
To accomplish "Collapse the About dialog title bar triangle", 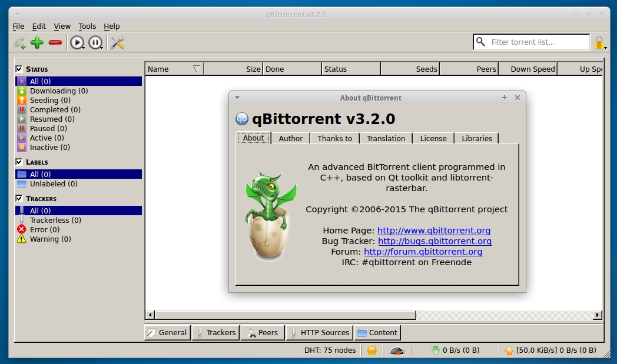I will click(x=237, y=98).
